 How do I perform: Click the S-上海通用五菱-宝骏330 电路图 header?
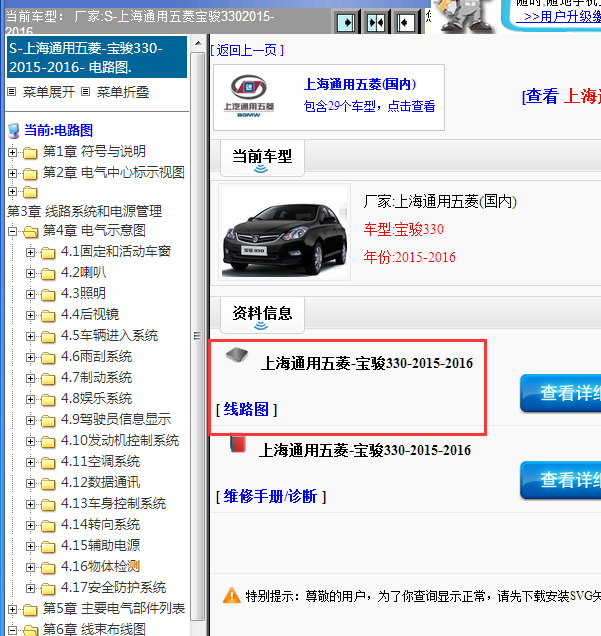coord(97,57)
